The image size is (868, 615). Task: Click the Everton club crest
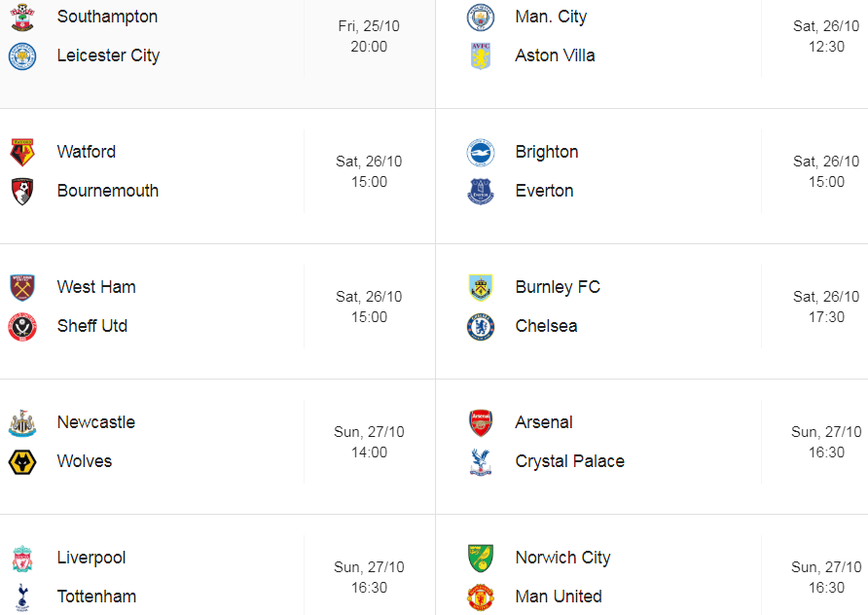click(x=481, y=192)
